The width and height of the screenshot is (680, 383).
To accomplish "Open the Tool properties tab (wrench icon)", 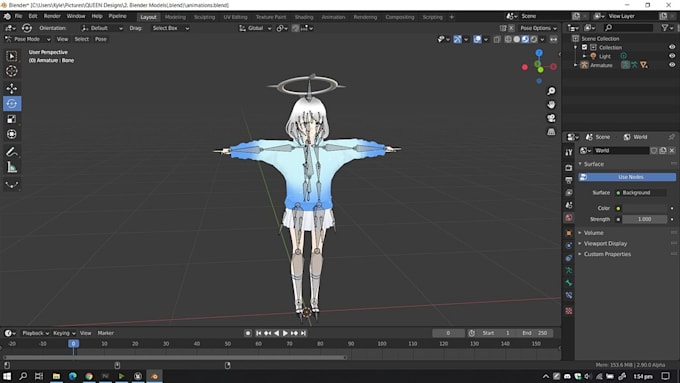I will pos(569,153).
